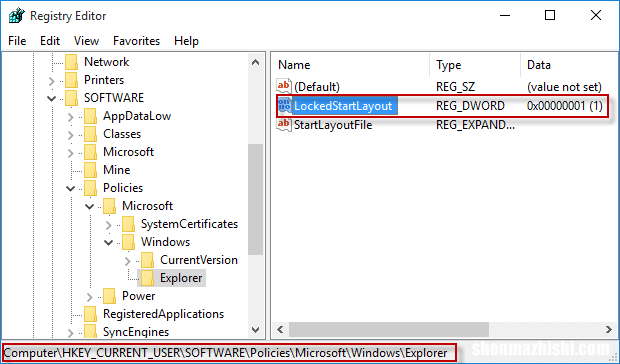The height and width of the screenshot is (364, 620).
Task: Click the CurrentVersion folder icon
Action: 147,260
